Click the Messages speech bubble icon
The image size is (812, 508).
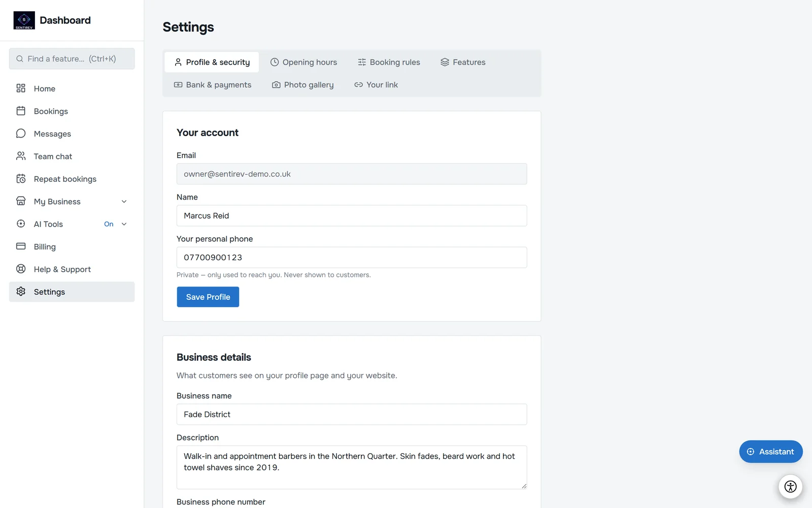coord(21,134)
